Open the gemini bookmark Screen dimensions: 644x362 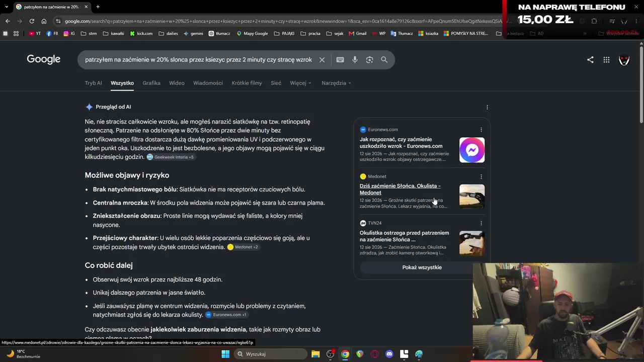193,34
